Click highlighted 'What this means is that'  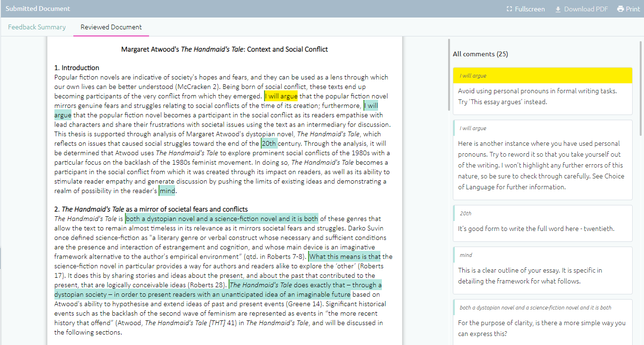tap(344, 257)
